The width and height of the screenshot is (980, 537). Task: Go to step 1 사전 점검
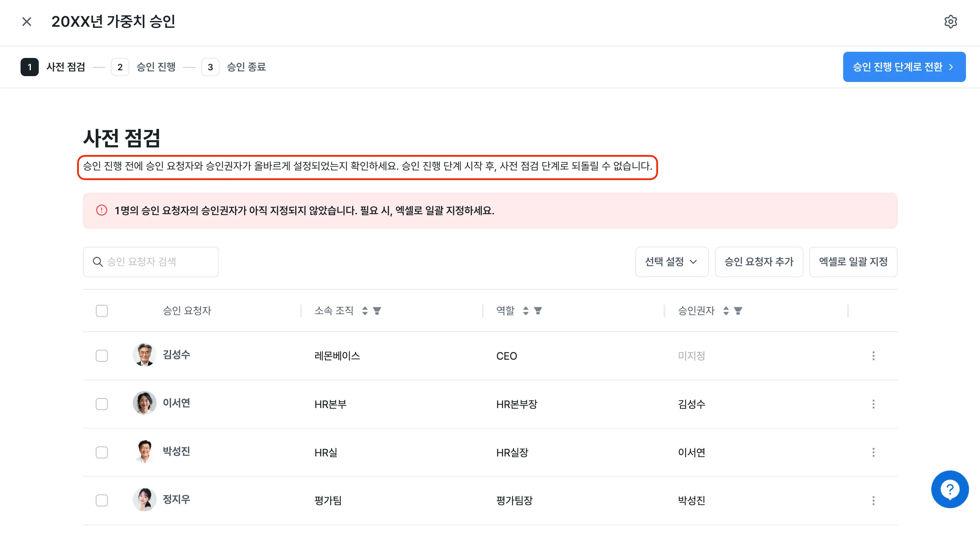click(53, 67)
